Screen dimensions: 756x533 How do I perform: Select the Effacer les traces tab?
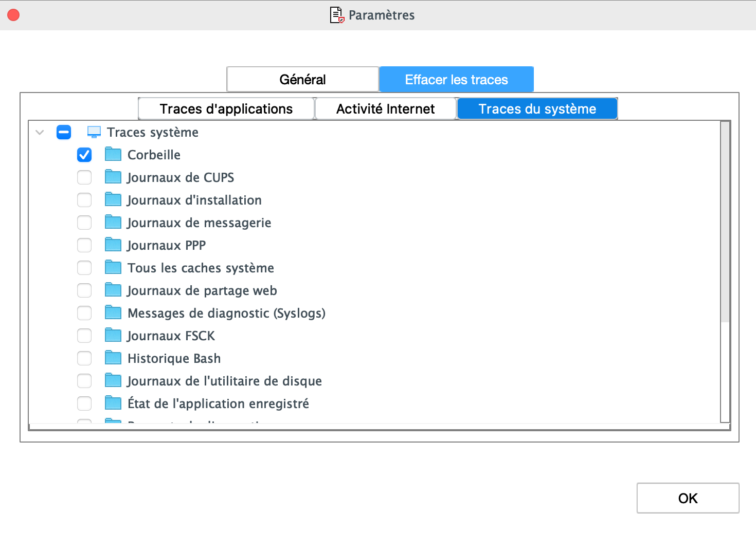(456, 80)
